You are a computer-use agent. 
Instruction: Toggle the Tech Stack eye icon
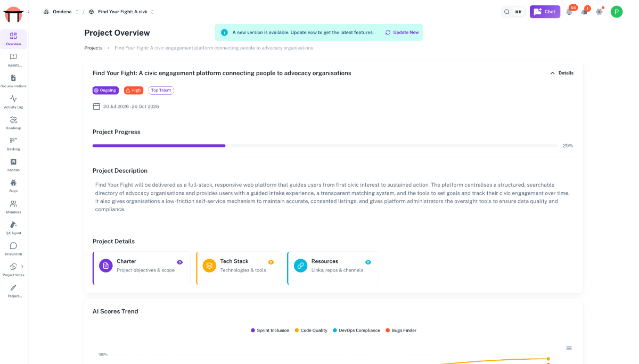(271, 262)
